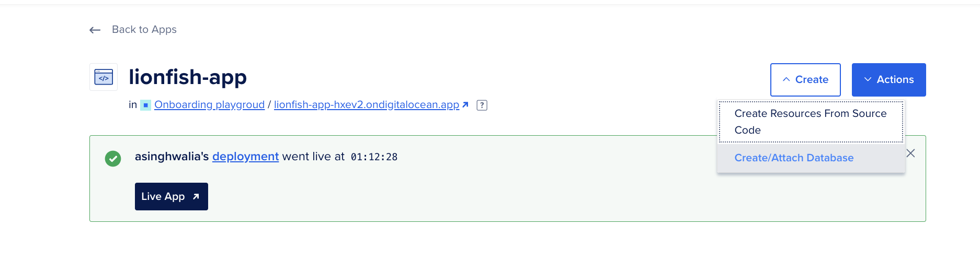Click the 01:12:28 deployment timestamp
The image size is (980, 261).
(x=374, y=157)
